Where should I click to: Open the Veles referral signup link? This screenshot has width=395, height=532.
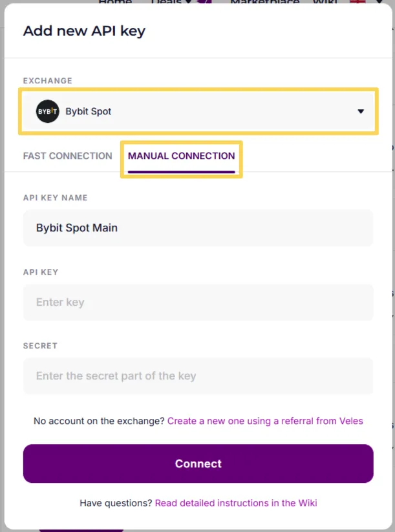tap(266, 421)
